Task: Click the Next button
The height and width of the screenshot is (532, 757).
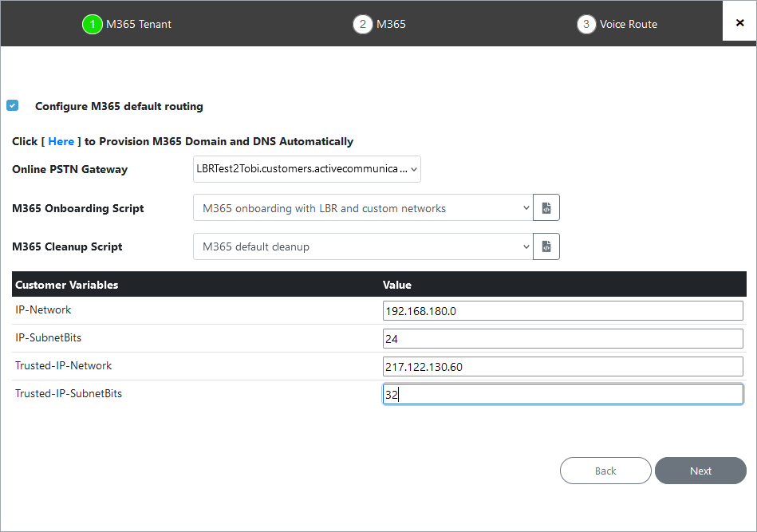Action: [700, 471]
